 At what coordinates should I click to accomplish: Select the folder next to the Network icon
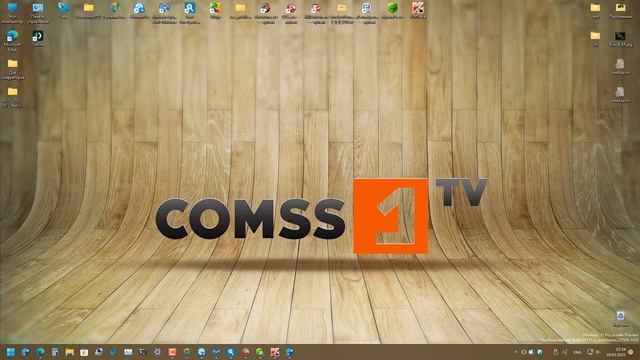pos(89,8)
